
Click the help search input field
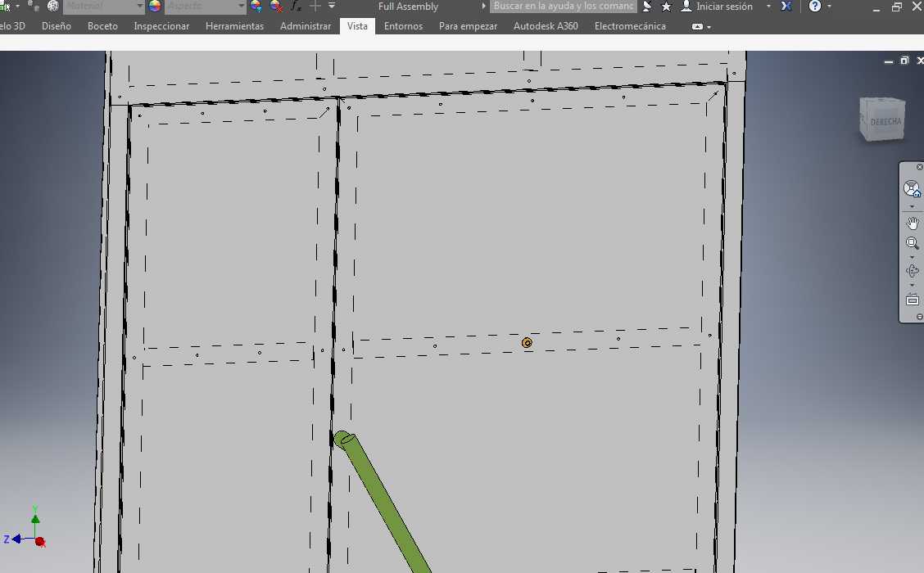coord(564,7)
